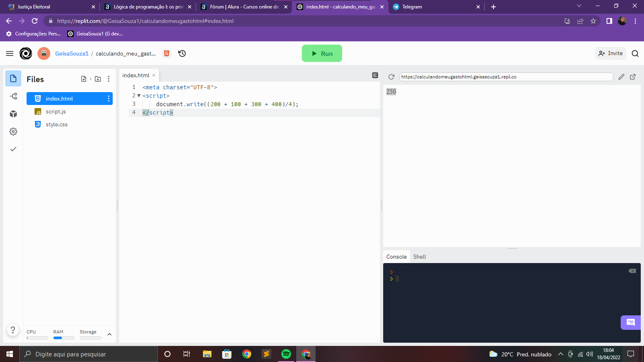Viewport: 644px width, 362px height.
Task: Click the taskbar search box
Action: 89,354
